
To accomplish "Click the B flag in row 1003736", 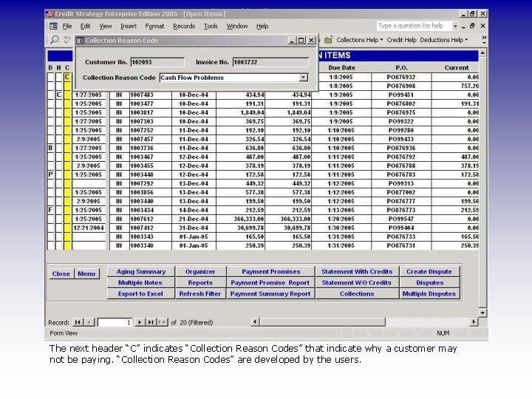I will point(50,148).
